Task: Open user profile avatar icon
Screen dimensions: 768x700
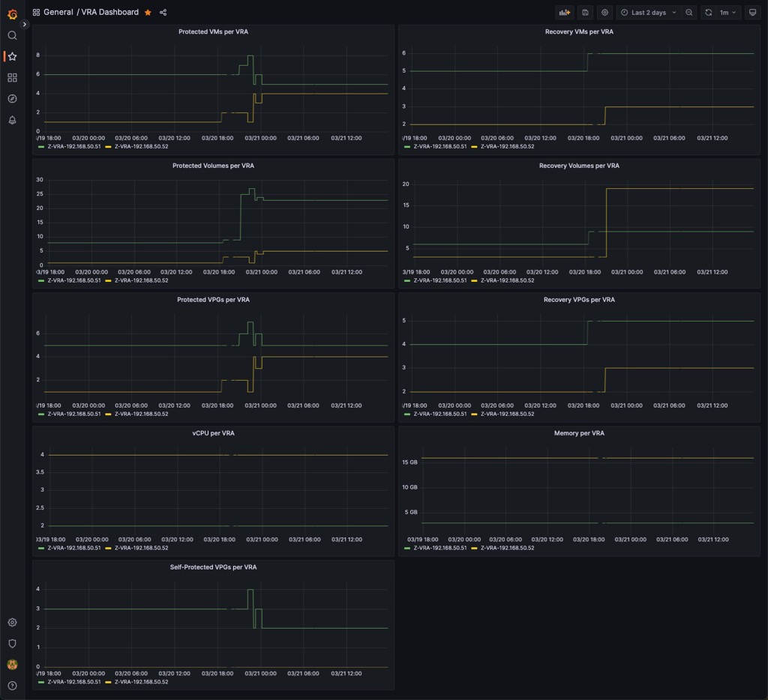Action: click(x=12, y=664)
